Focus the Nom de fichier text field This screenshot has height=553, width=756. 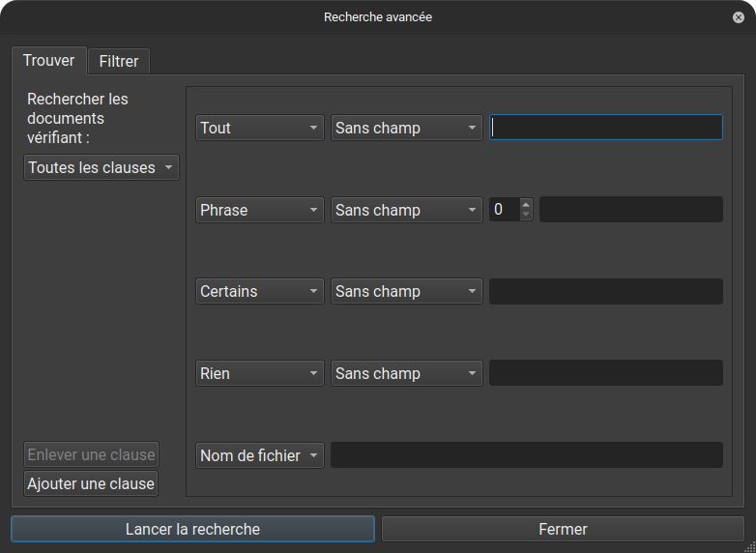click(x=526, y=455)
